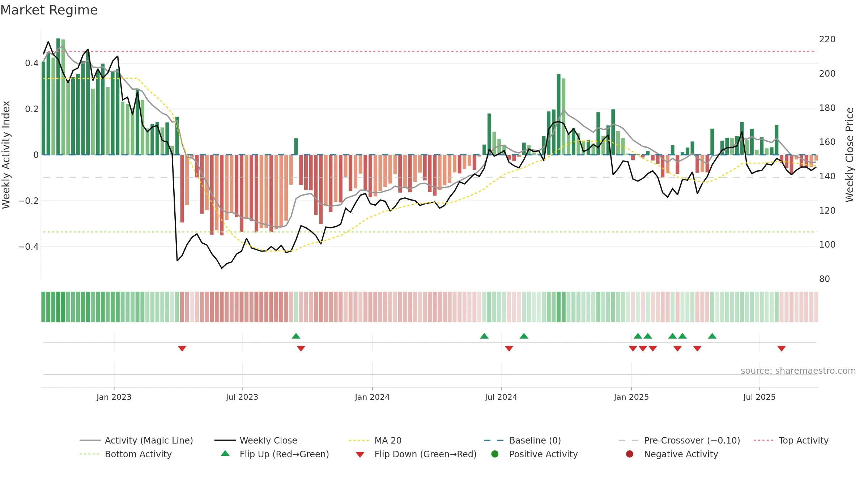The image size is (868, 488).
Task: Click the 220 price axis tick
Action: pyautogui.click(x=827, y=39)
